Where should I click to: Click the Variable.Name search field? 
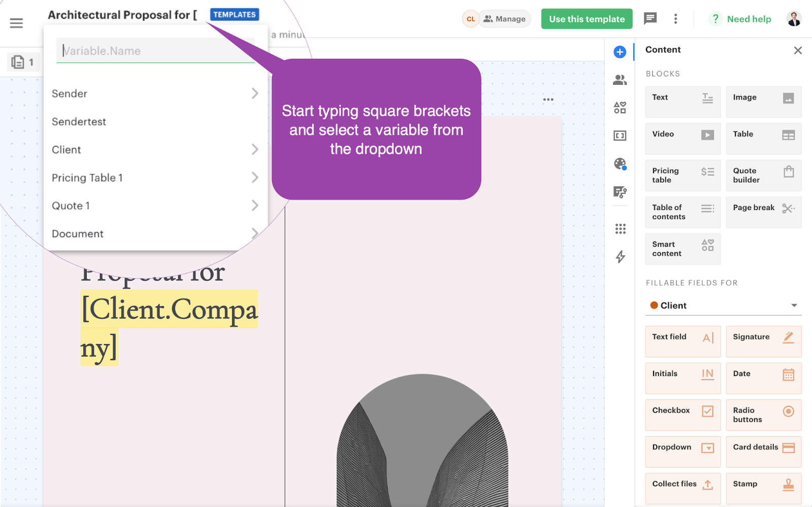coord(155,51)
